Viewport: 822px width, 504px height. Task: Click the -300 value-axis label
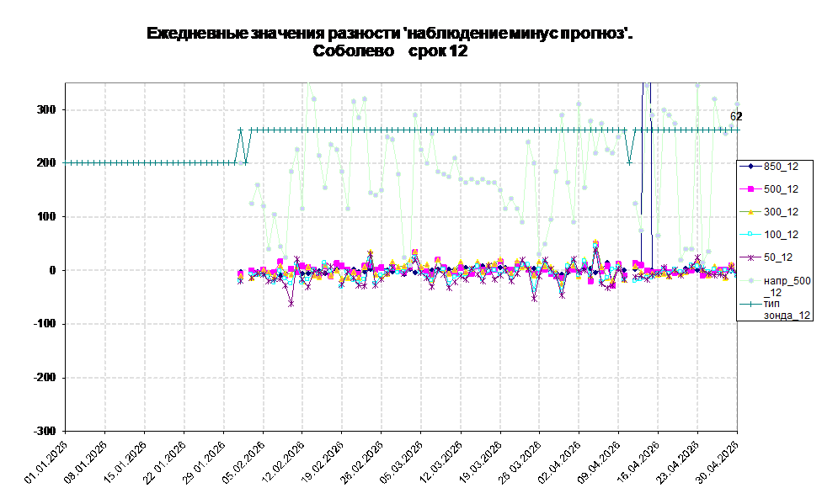click(44, 431)
